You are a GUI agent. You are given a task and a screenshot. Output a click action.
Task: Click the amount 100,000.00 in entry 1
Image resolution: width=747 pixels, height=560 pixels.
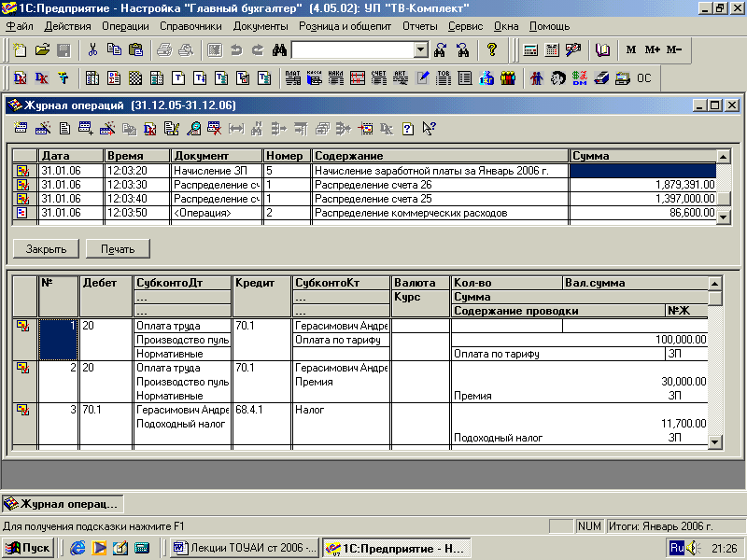point(681,340)
